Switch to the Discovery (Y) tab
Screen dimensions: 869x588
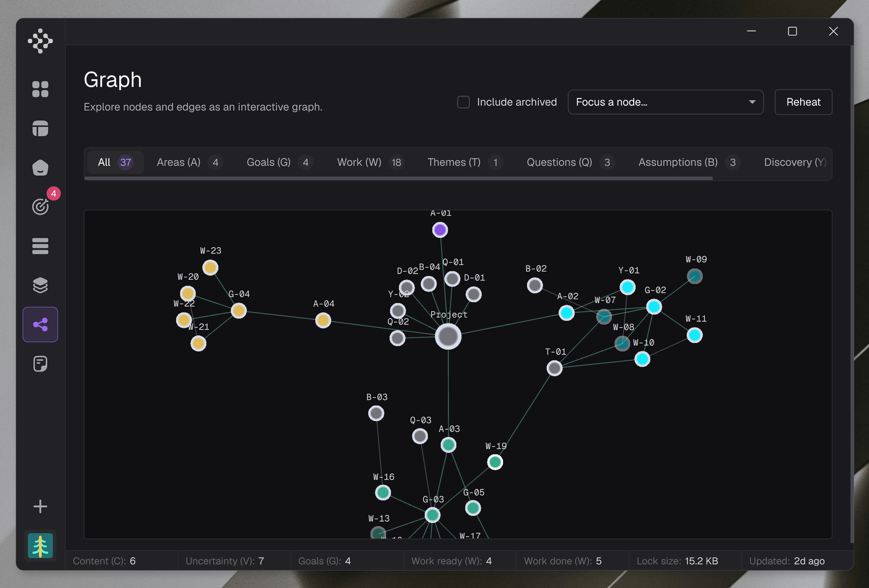pos(794,162)
